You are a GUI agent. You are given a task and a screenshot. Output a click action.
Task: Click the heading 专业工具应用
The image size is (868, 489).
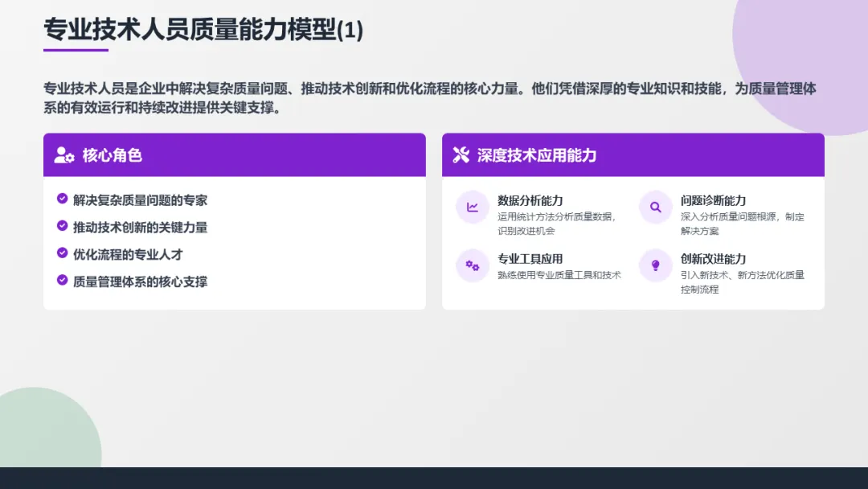coord(530,259)
